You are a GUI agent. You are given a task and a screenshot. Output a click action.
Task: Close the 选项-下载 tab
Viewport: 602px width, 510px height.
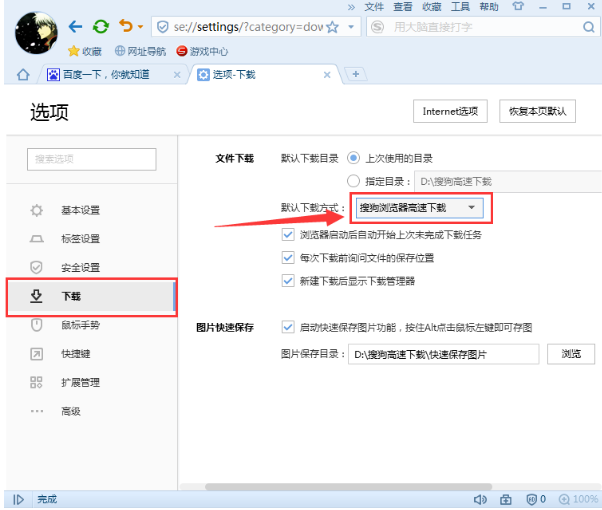point(327,75)
